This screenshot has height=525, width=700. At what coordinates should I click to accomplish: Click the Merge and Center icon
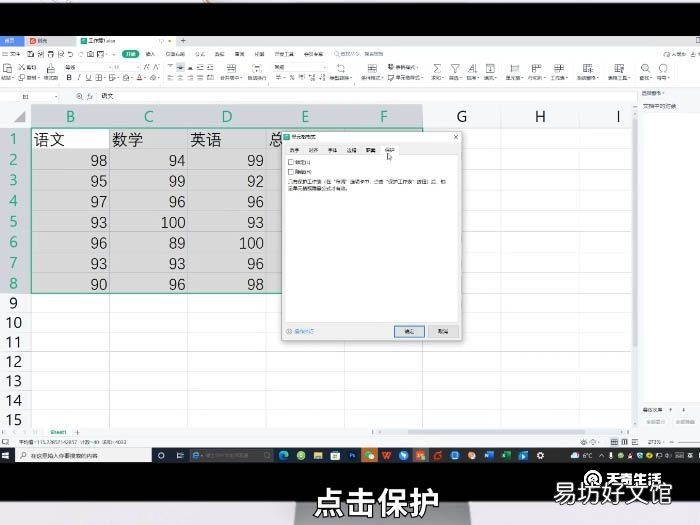(231, 68)
